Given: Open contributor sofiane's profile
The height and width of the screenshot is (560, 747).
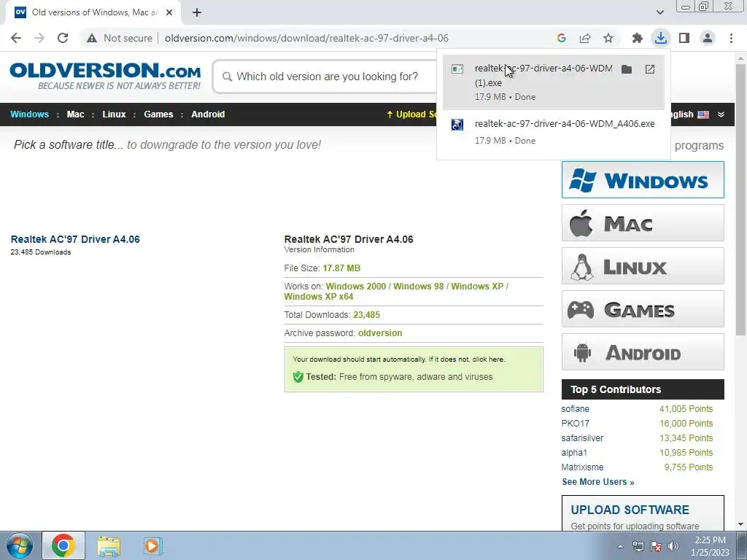Looking at the screenshot, I should click(575, 409).
